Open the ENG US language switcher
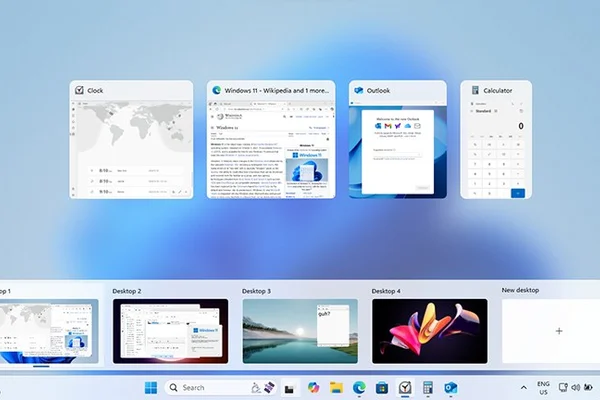 click(543, 388)
